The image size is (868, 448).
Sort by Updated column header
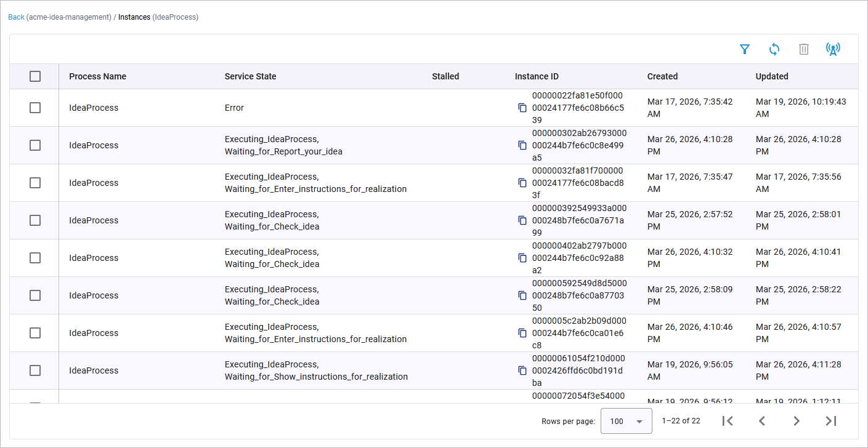pos(772,76)
